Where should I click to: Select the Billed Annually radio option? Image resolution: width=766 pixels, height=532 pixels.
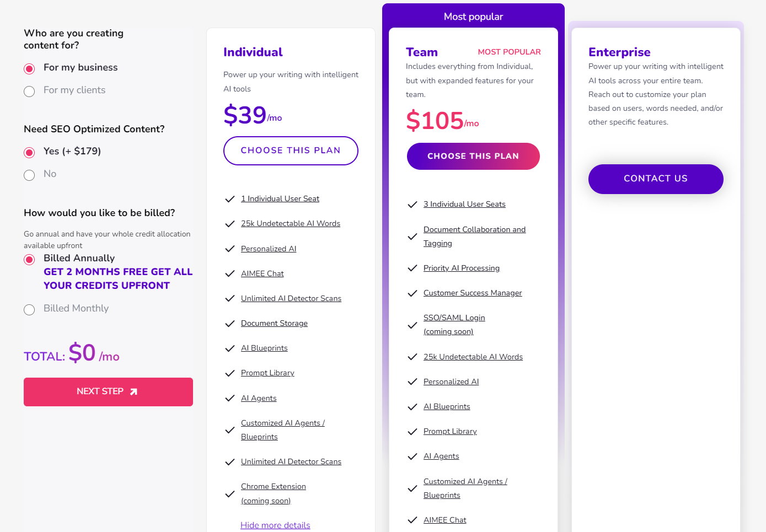point(29,259)
